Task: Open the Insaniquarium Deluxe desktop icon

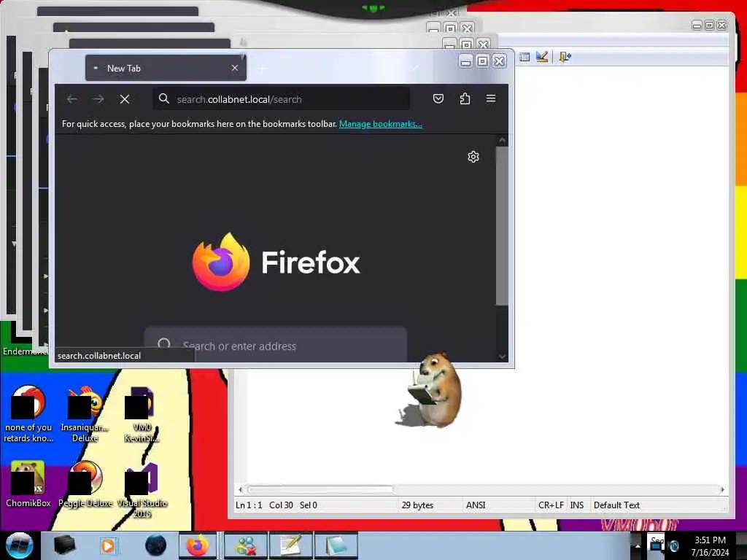Action: 85,413
